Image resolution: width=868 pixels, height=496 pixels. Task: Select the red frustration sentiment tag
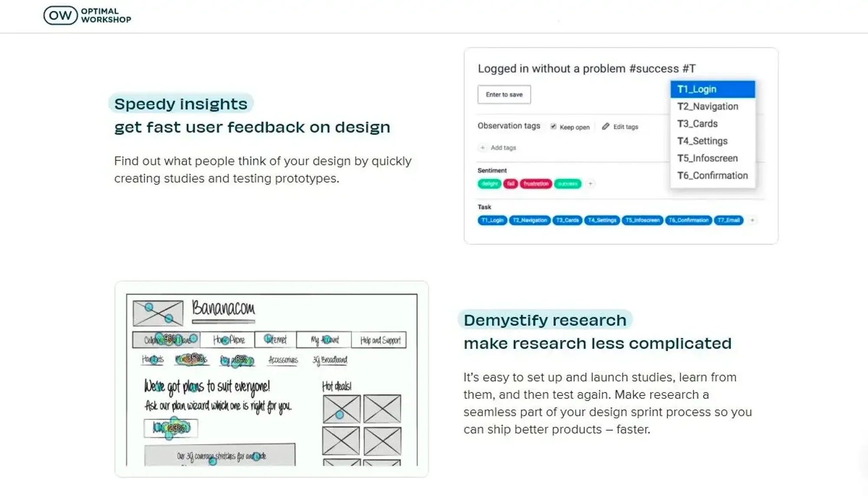536,184
